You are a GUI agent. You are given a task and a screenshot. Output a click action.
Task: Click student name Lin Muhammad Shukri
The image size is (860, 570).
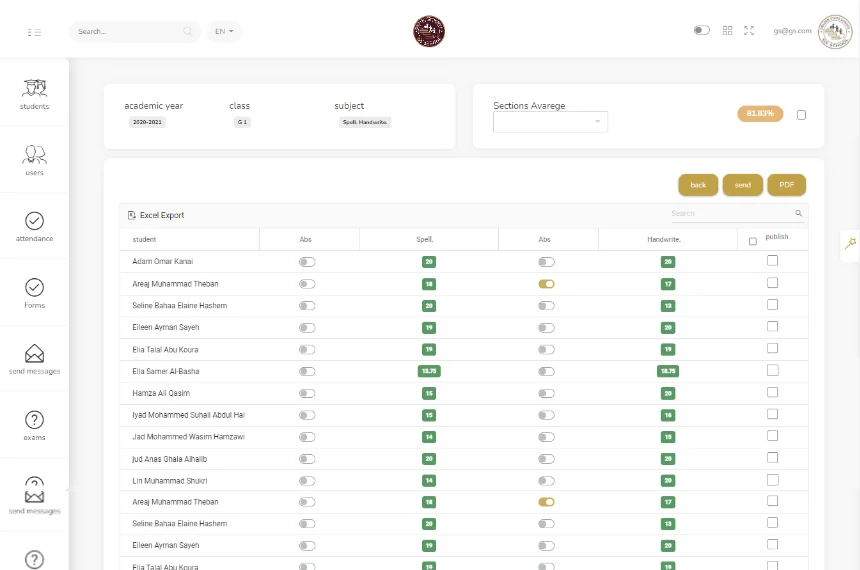pos(169,481)
